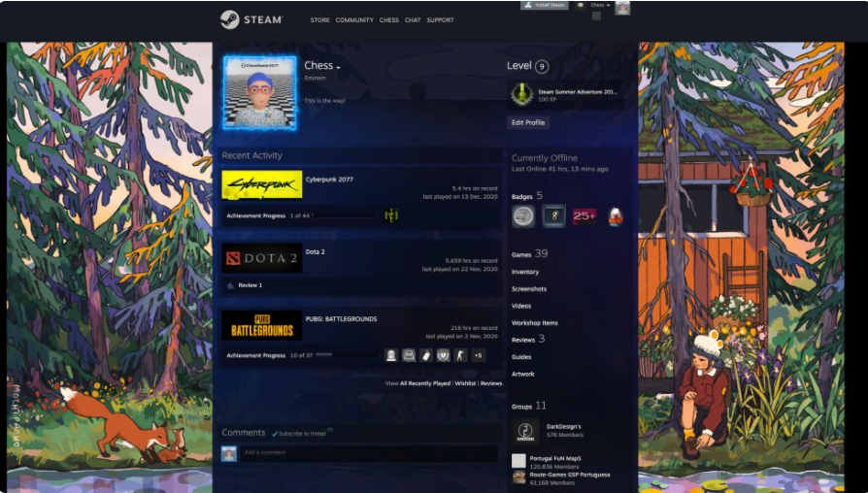Click the 'This is the way!' profile summary
Viewport: 868px width, 493px height.
[x=324, y=101]
